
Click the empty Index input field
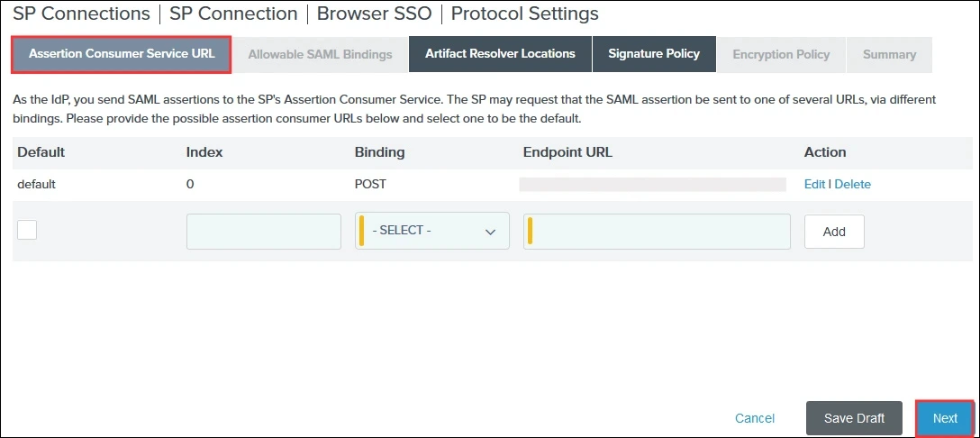(x=263, y=232)
